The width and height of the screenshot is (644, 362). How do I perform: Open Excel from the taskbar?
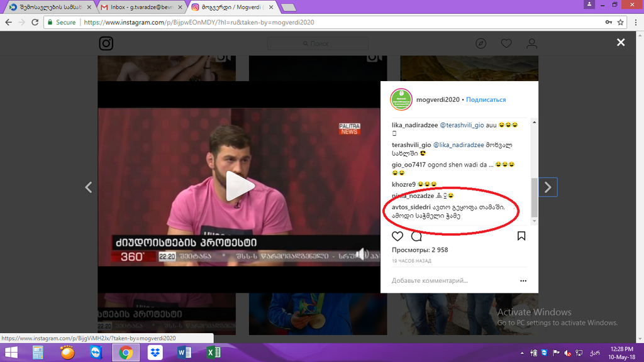[214, 353]
